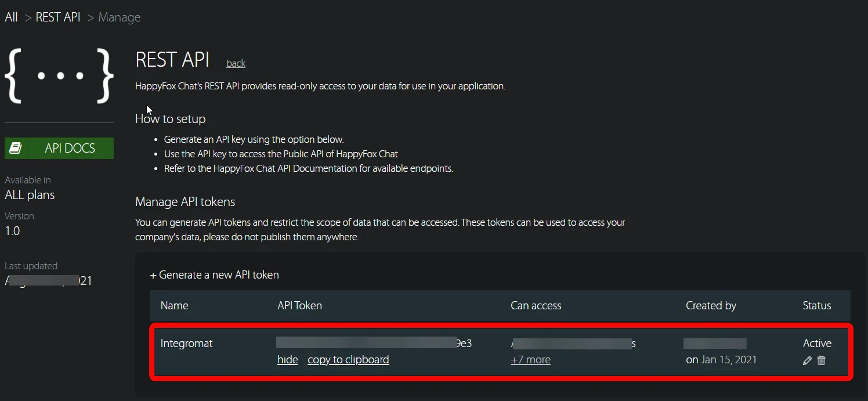Click the Version label in sidebar
This screenshot has height=401, width=868.
(20, 216)
